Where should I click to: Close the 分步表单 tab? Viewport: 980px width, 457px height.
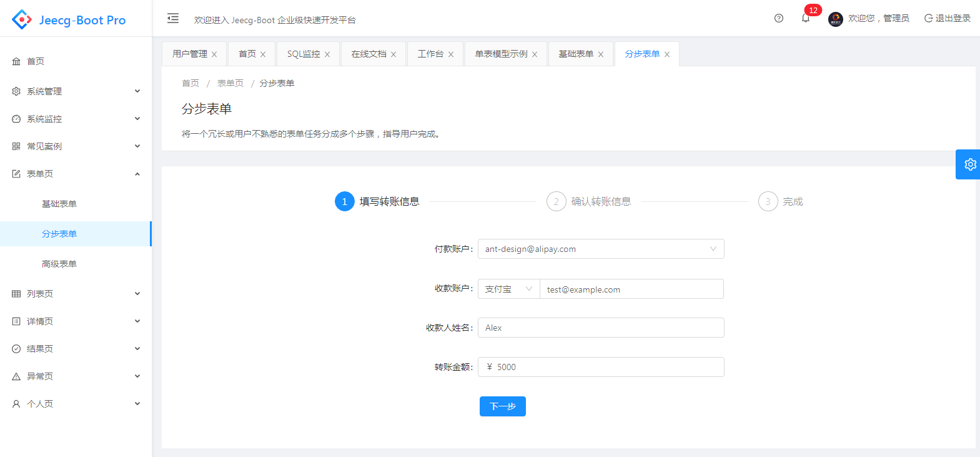point(667,54)
